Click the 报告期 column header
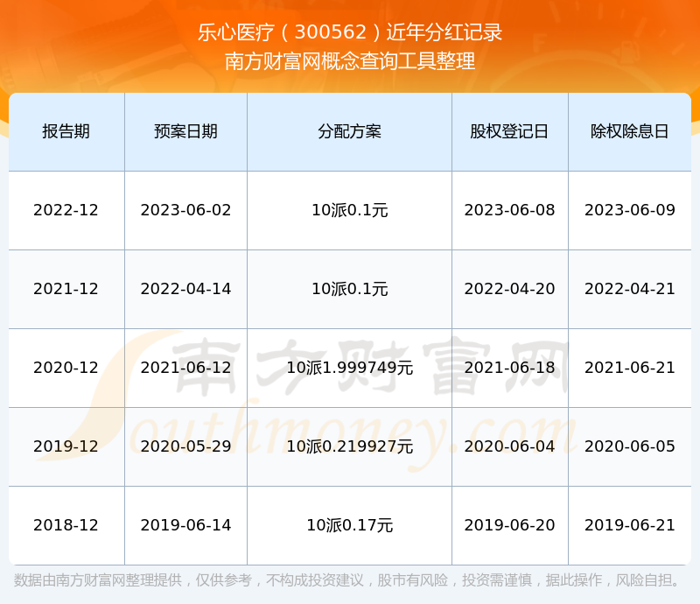Screen dimensions: 700x604 (x=66, y=131)
